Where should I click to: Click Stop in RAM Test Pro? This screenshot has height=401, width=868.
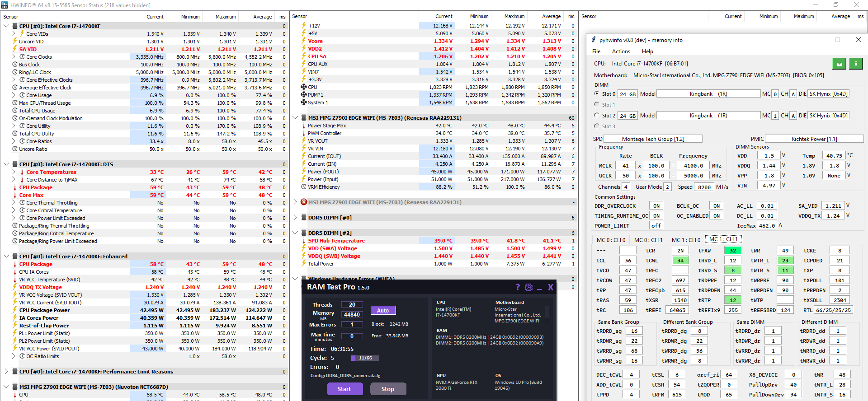387,389
